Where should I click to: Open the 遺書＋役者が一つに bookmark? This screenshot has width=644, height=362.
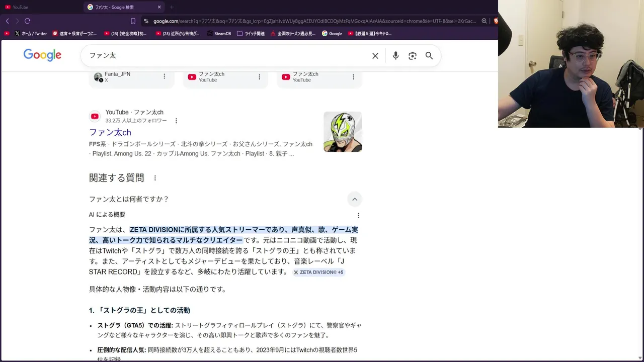74,34
